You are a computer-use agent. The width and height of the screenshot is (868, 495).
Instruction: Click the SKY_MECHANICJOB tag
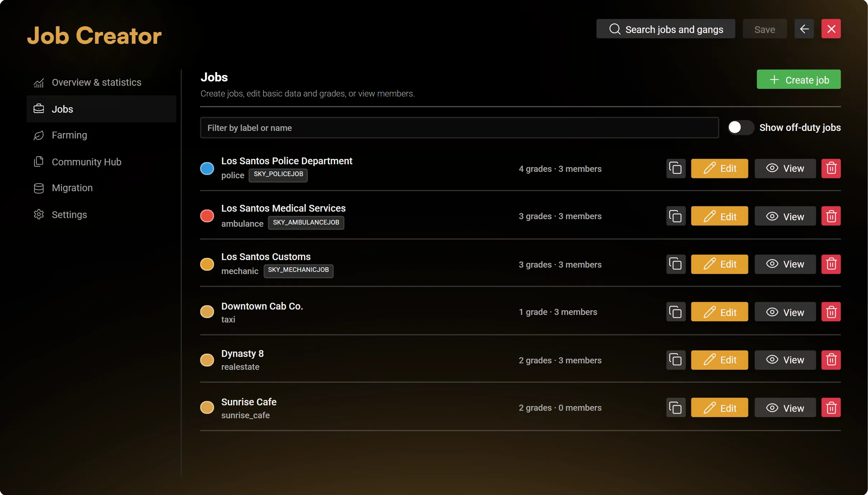[x=298, y=270]
